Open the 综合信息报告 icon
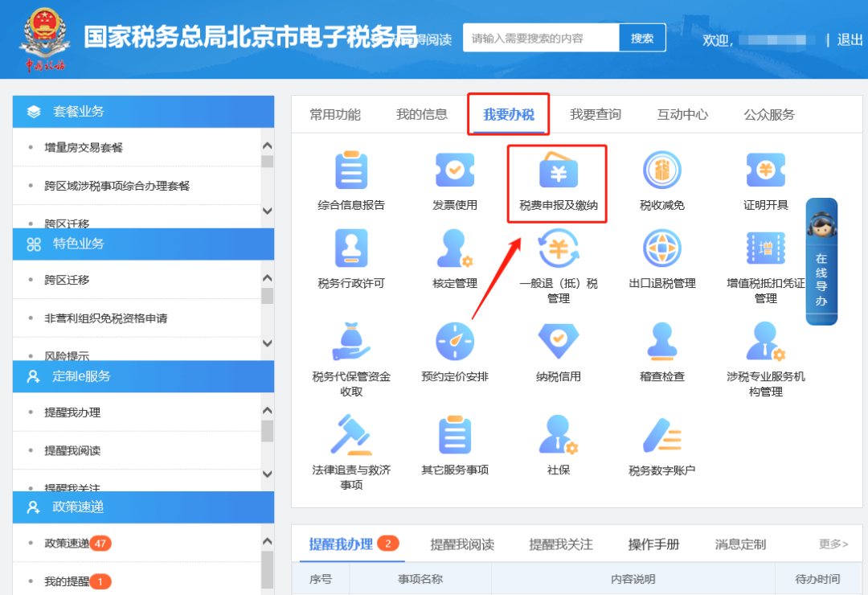Viewport: 868px width, 595px height. (351, 170)
